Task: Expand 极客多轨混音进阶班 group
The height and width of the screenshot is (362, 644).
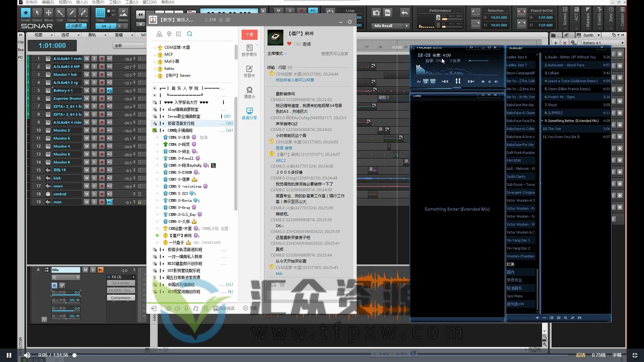Action: click(155, 250)
